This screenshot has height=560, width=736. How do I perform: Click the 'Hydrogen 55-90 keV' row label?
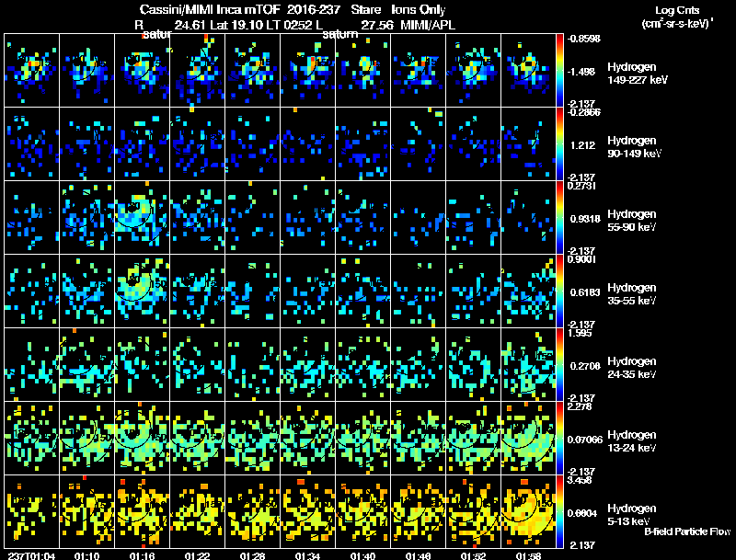coord(632,221)
